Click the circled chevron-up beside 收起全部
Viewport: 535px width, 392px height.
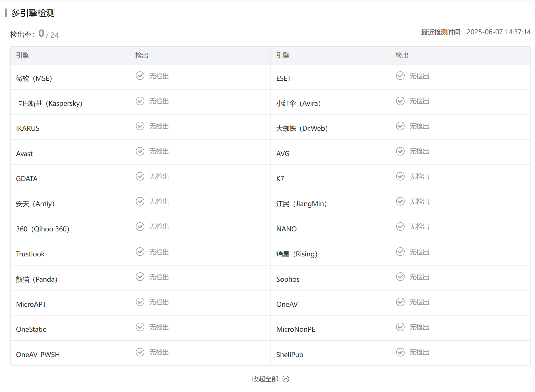coord(286,379)
